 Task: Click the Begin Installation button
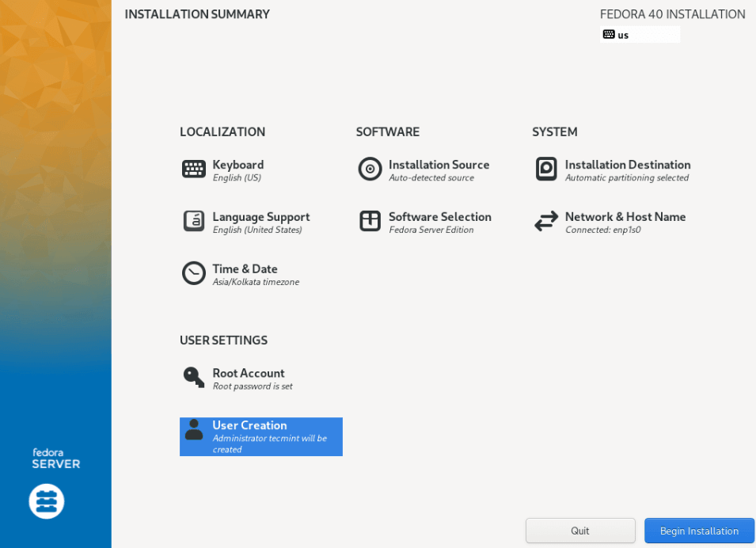[699, 531]
